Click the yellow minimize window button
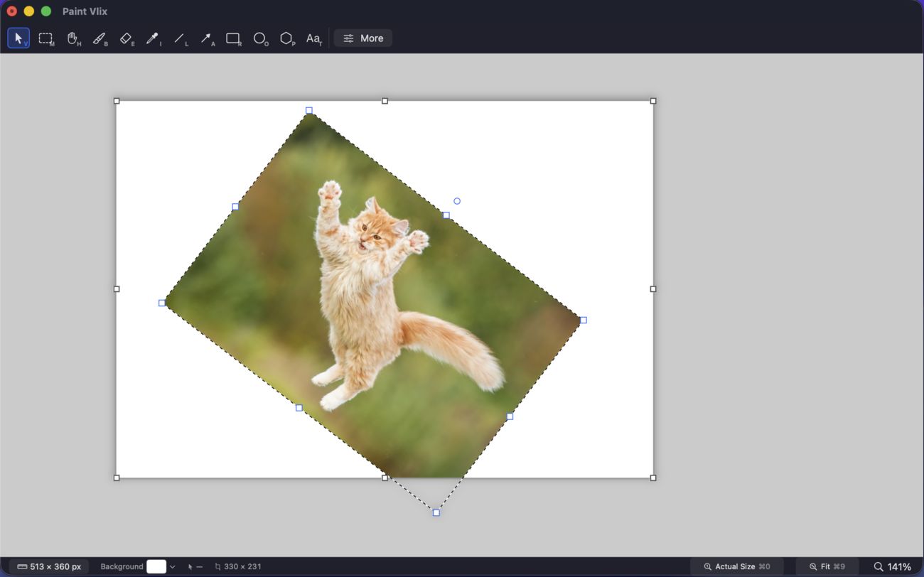The height and width of the screenshot is (577, 924). coord(29,11)
